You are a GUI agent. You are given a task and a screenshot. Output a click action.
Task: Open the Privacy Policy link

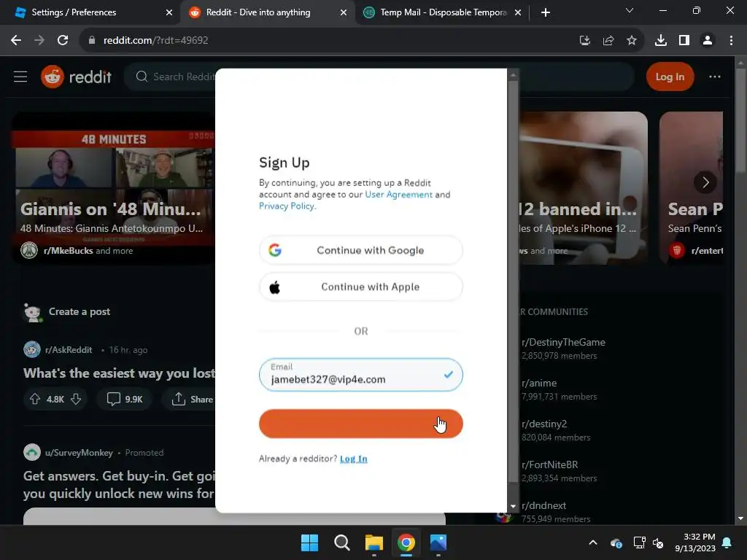286,206
